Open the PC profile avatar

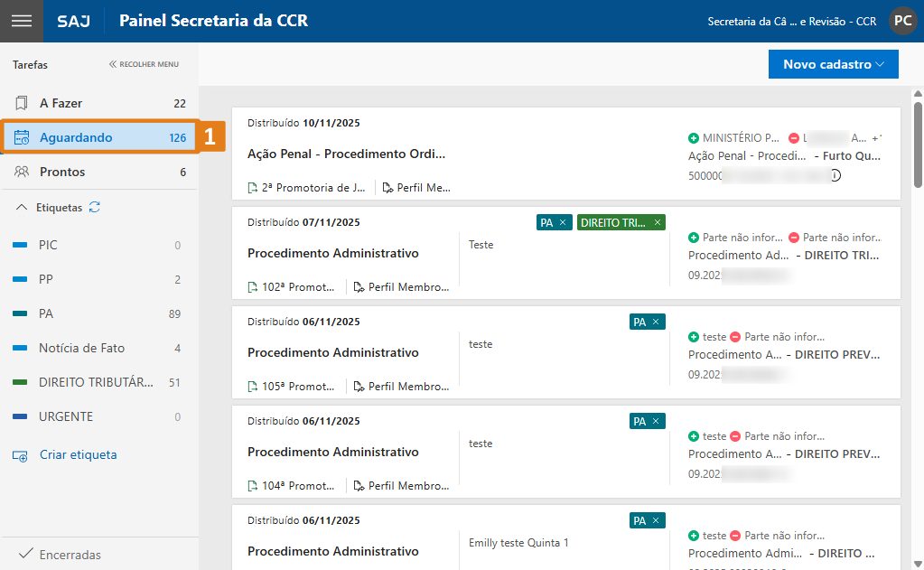[901, 20]
